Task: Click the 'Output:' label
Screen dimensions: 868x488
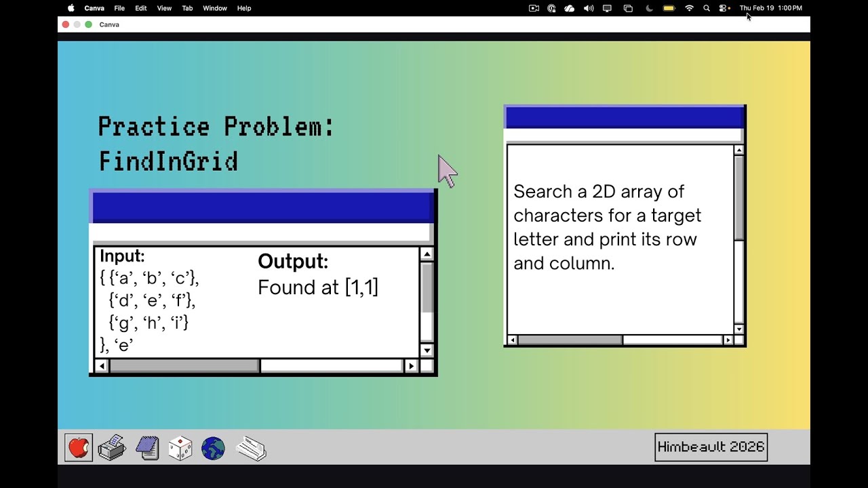Action: click(293, 262)
